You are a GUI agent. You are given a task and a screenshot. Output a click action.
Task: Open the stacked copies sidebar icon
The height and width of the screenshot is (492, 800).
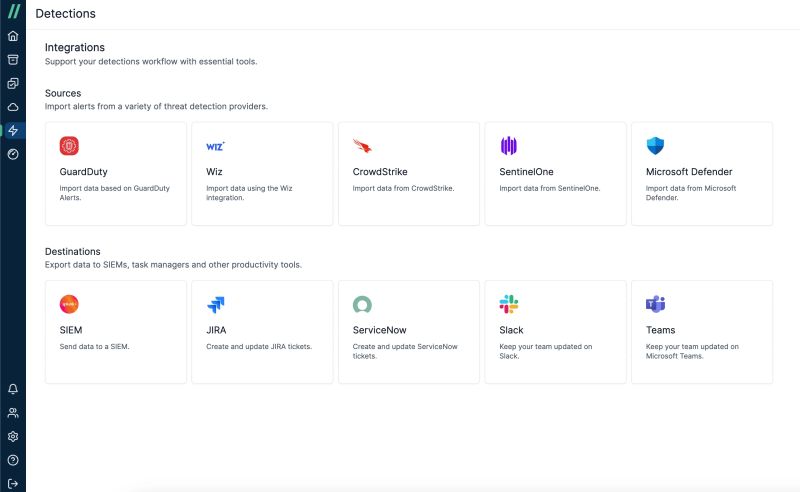[13, 83]
